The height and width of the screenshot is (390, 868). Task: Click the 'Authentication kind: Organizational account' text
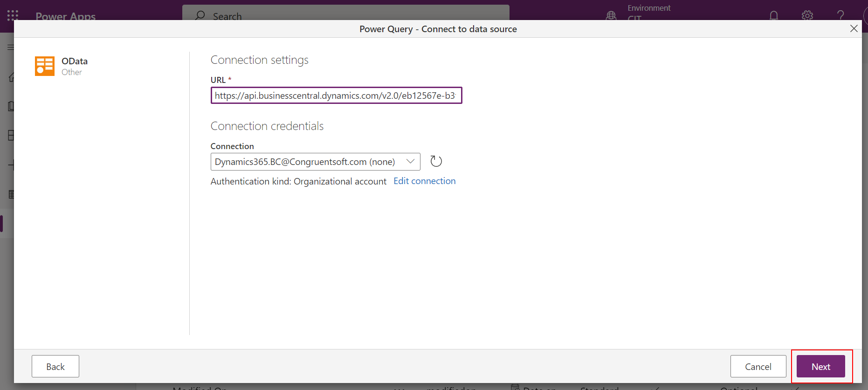coord(298,181)
